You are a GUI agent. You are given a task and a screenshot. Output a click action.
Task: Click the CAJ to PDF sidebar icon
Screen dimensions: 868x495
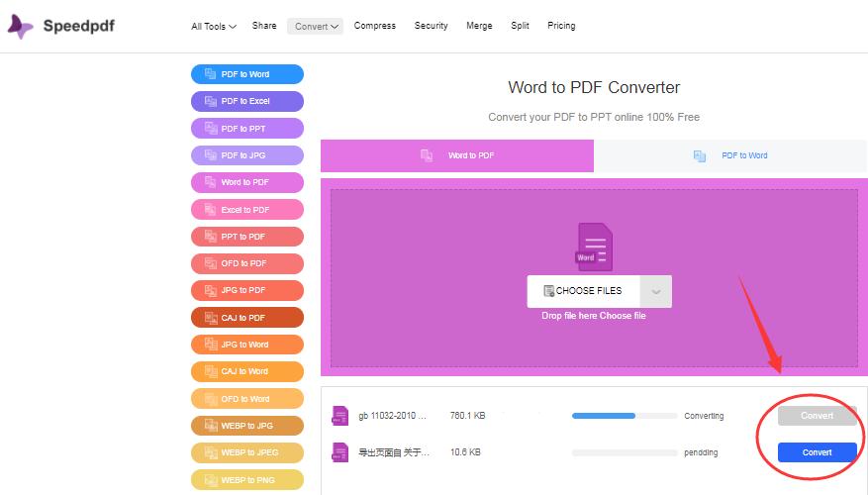pos(211,318)
